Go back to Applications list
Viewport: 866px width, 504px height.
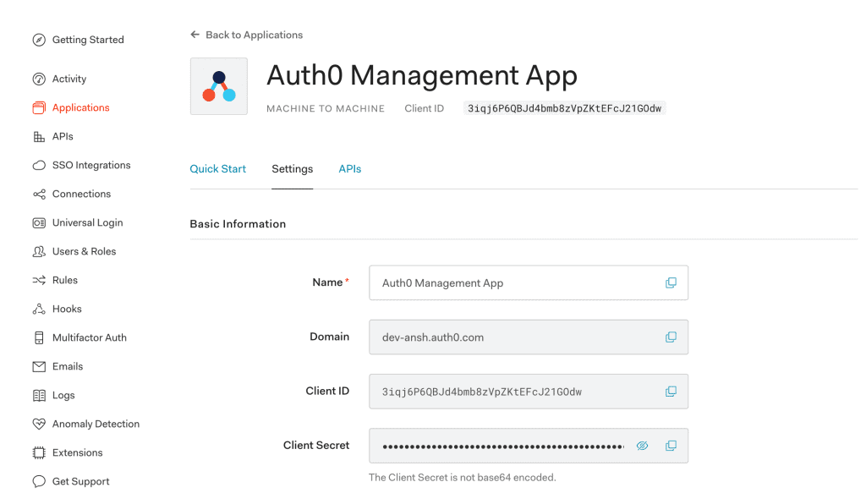[246, 35]
